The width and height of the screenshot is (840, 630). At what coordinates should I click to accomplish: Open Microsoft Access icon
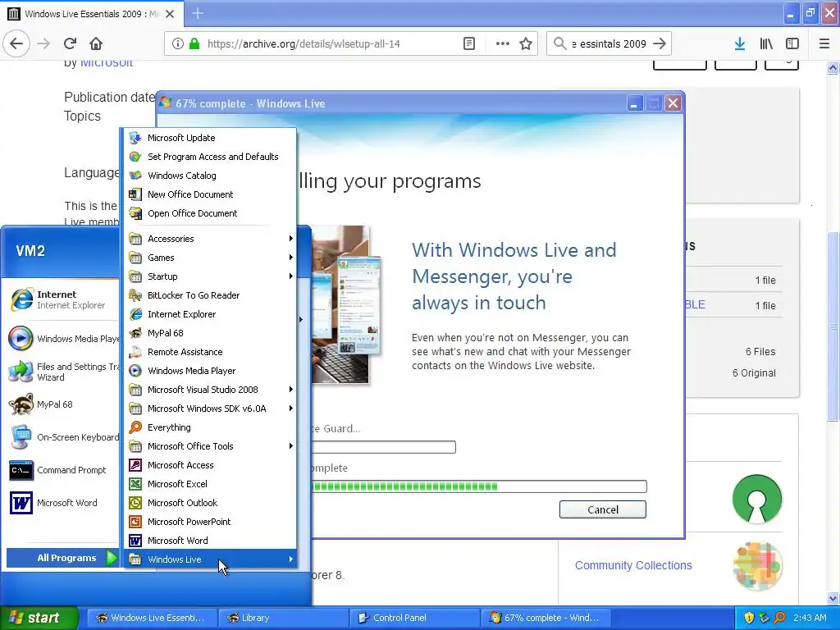point(135,465)
